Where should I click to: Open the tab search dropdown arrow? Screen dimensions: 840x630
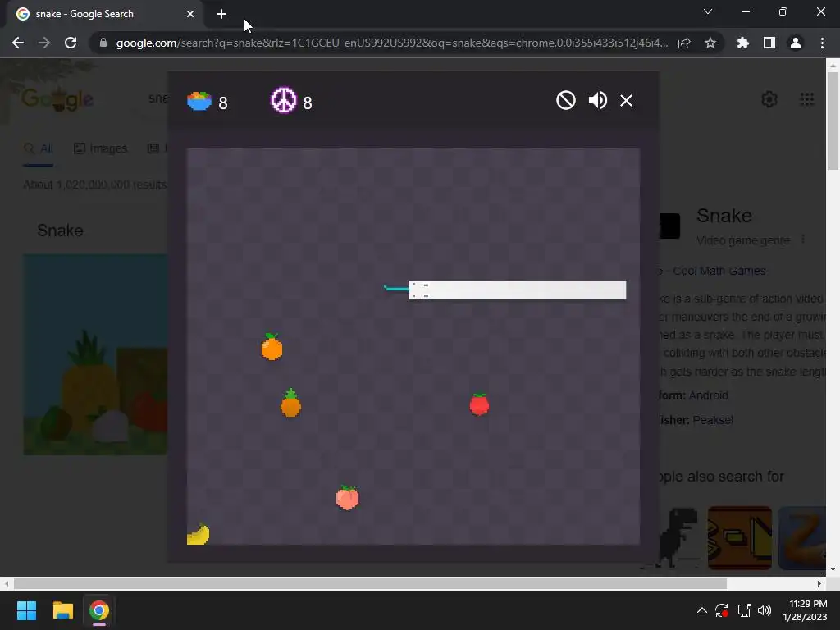pyautogui.click(x=708, y=11)
